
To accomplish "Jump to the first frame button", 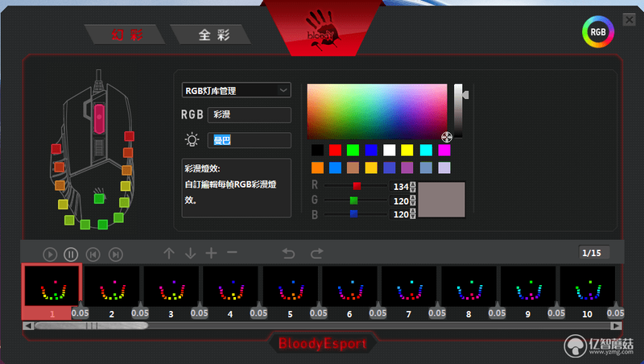I will tap(93, 254).
